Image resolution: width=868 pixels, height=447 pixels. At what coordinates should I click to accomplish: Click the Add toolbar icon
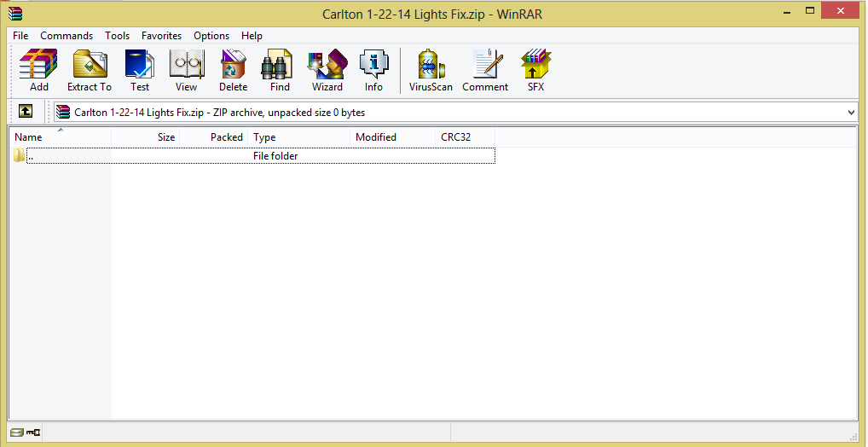pyautogui.click(x=38, y=70)
